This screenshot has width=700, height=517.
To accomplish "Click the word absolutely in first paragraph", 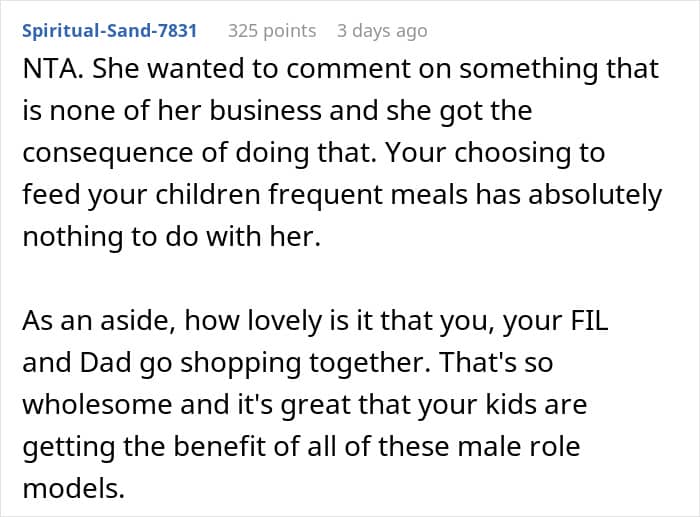I will click(x=596, y=195).
